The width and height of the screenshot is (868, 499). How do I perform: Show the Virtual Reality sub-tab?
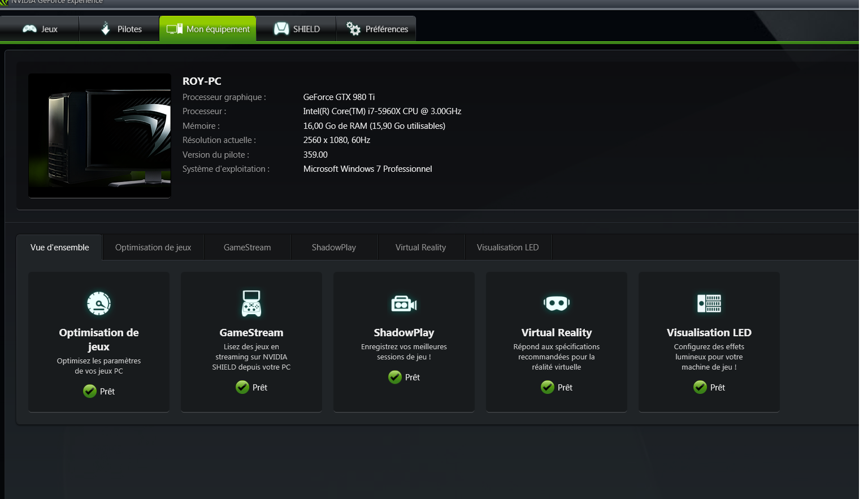tap(420, 248)
